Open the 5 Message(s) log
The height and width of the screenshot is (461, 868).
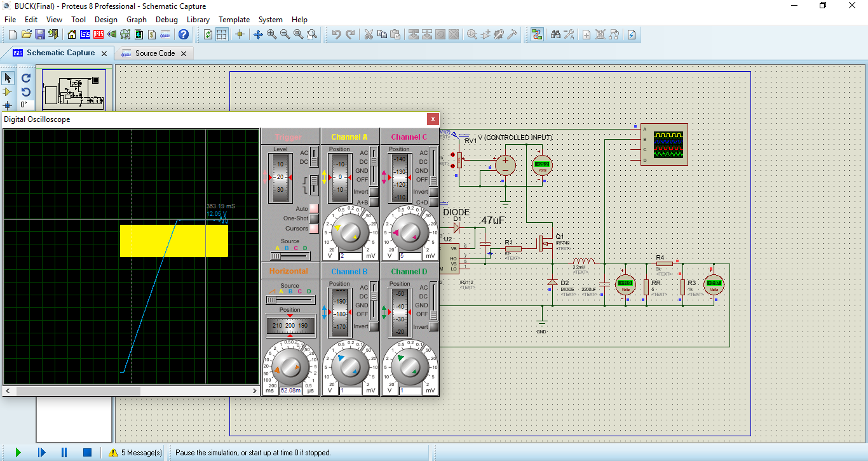pyautogui.click(x=135, y=453)
